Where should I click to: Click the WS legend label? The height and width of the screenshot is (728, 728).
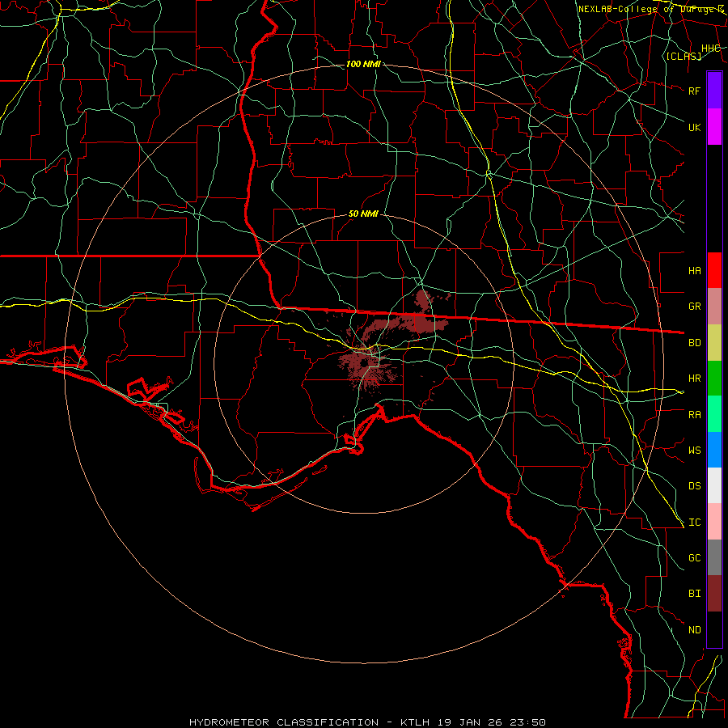point(695,451)
